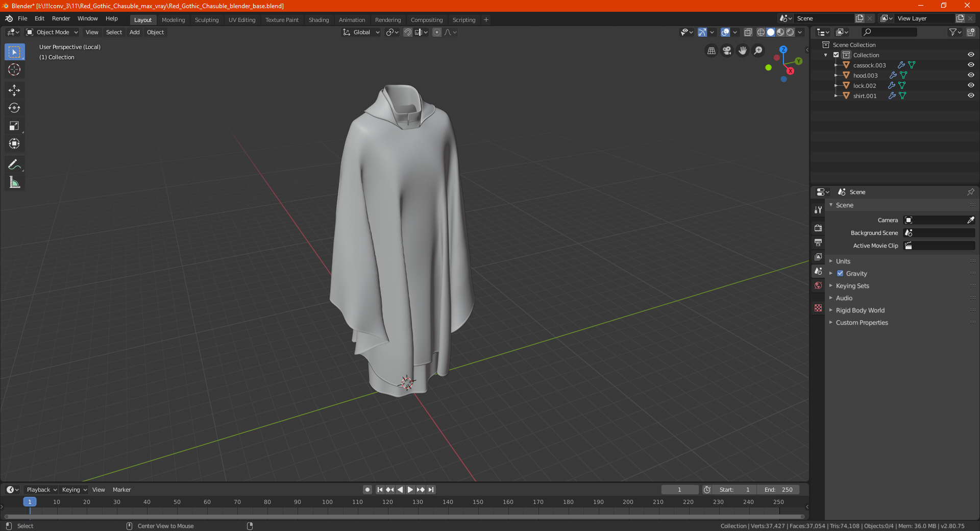The height and width of the screenshot is (531, 980).
Task: Click the current frame number field
Action: 679,490
